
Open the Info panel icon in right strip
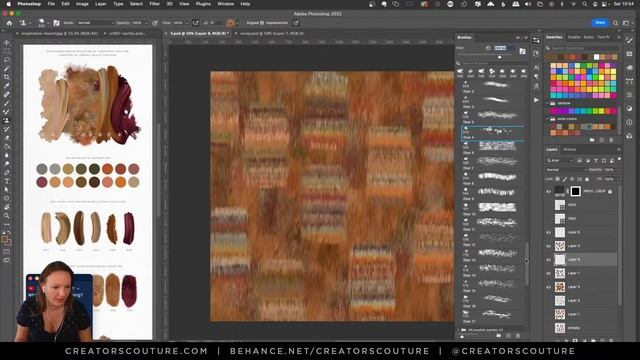point(629,122)
